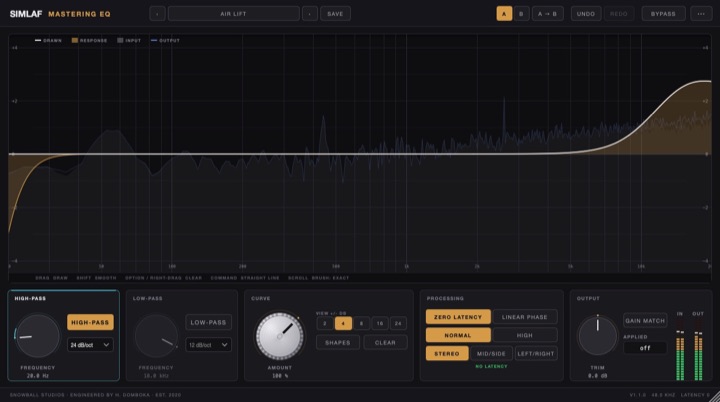Select MID/SIDE channel mode
The height and width of the screenshot is (402, 720).
[491, 353]
